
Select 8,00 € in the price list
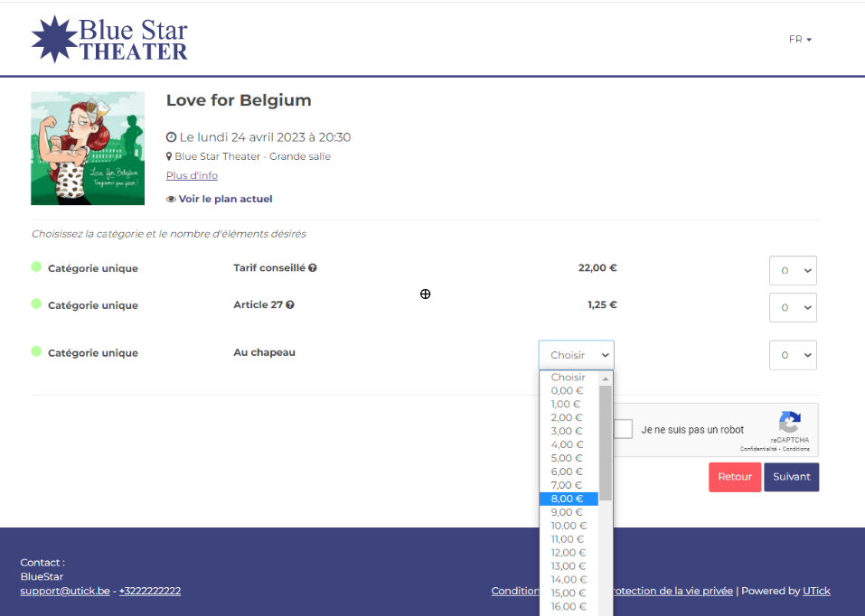568,499
